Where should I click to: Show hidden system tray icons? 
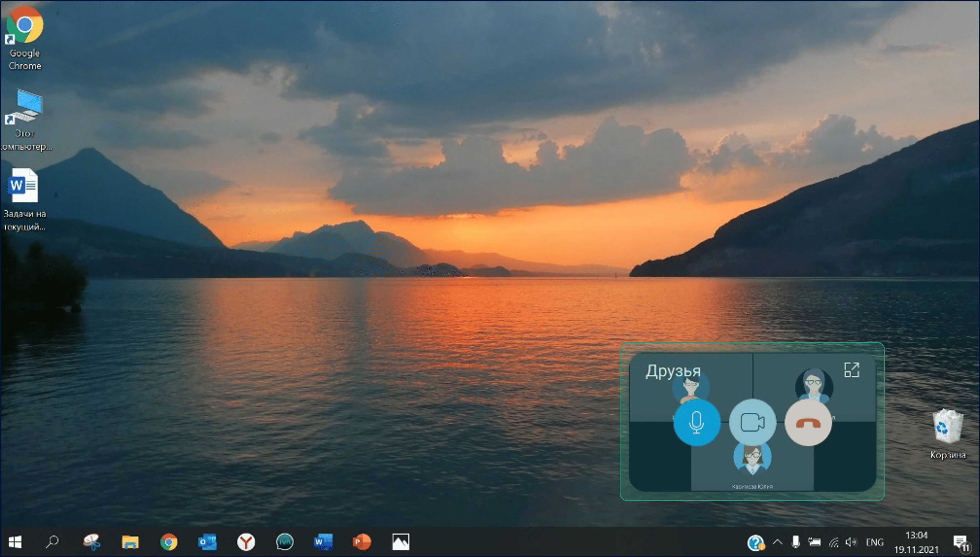(x=777, y=542)
